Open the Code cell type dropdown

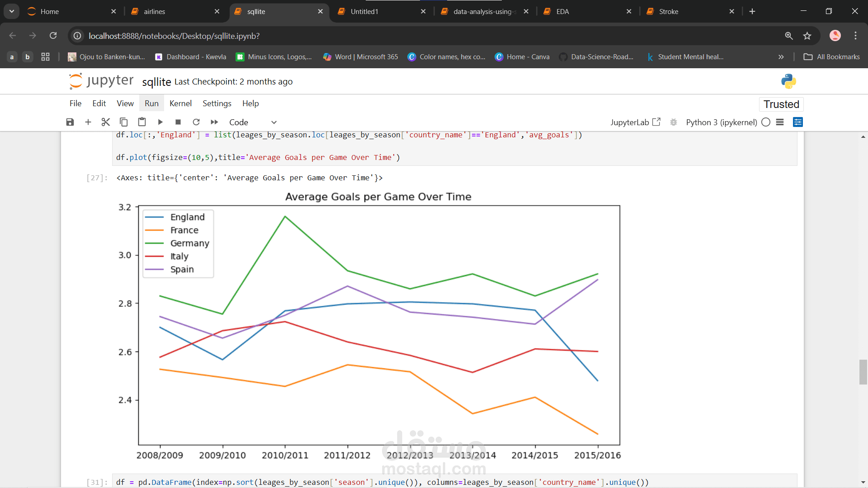(x=253, y=122)
